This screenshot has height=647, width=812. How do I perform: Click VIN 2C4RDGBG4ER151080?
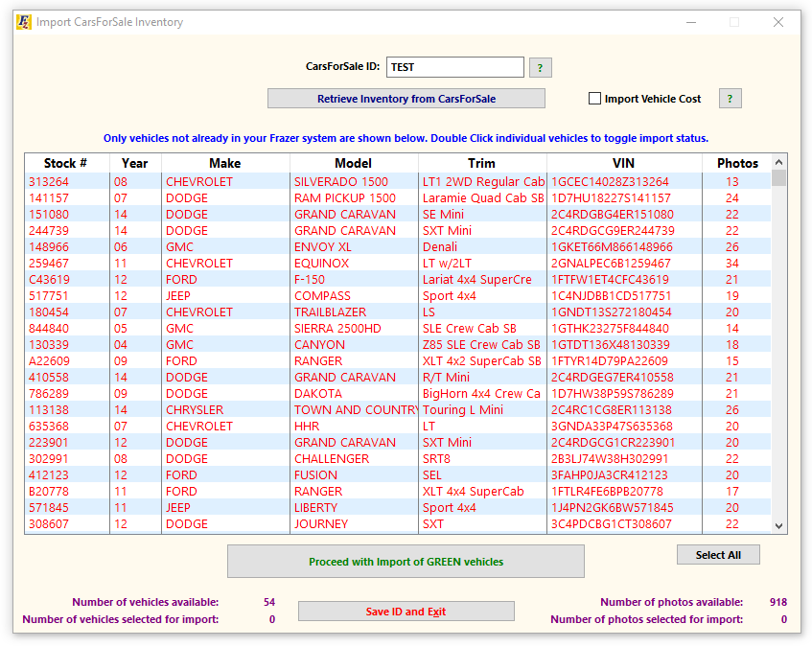(x=612, y=215)
